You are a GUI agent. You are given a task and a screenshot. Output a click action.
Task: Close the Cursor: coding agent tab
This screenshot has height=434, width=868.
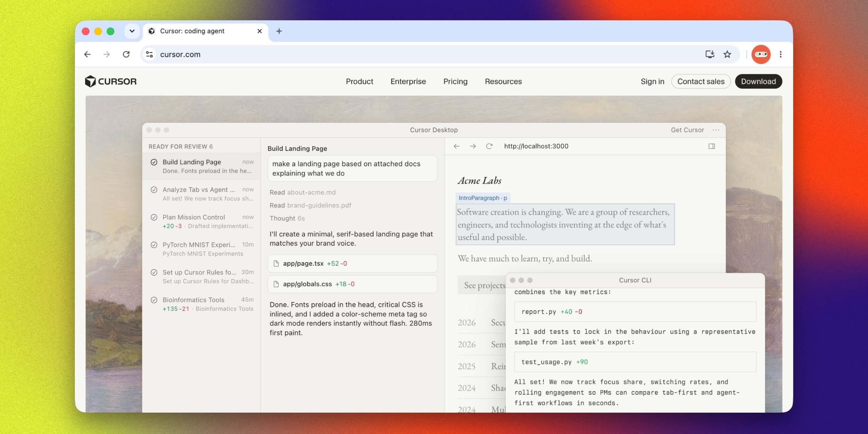[x=260, y=31]
